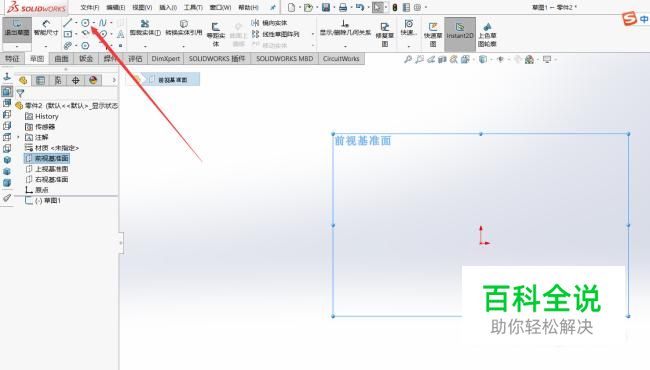Select 上视基准面 in the feature tree

pos(51,169)
